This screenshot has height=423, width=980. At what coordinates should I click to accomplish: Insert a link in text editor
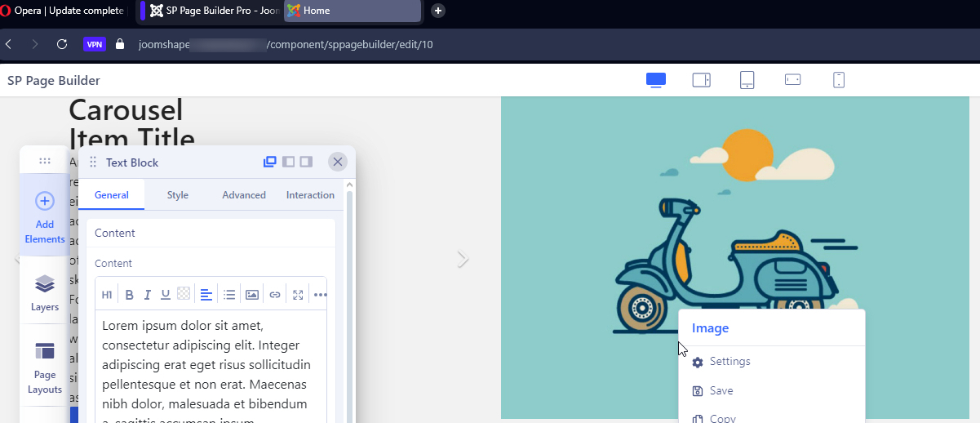coord(275,295)
